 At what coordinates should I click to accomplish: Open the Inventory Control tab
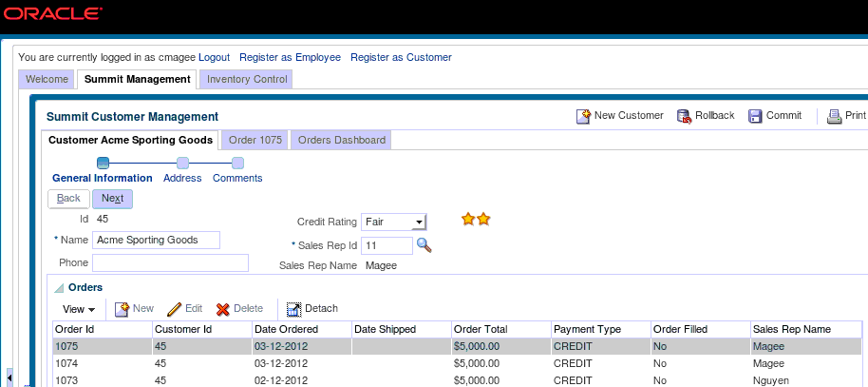(247, 79)
